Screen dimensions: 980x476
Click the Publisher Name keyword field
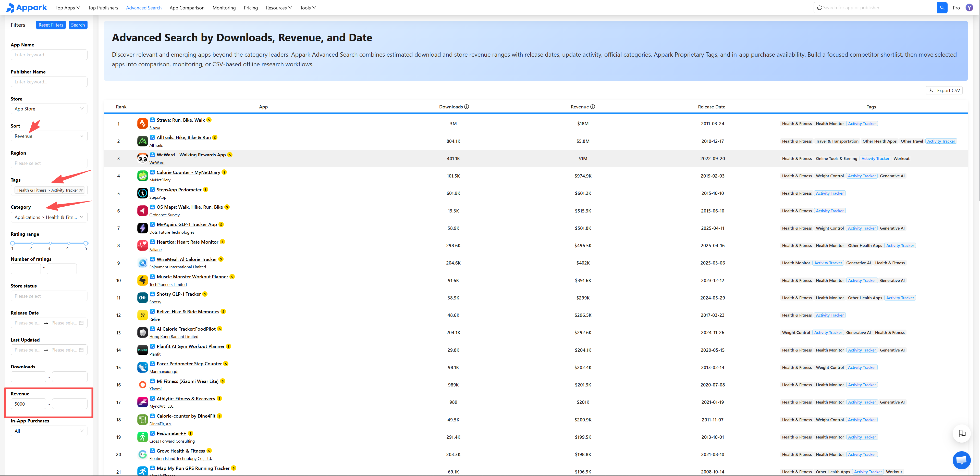click(x=49, y=82)
